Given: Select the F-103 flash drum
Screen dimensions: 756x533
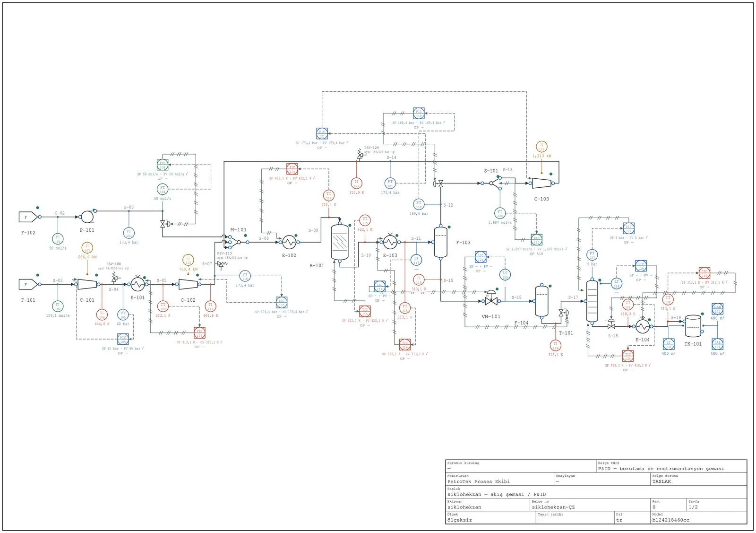Looking at the screenshot, I should pyautogui.click(x=440, y=242).
